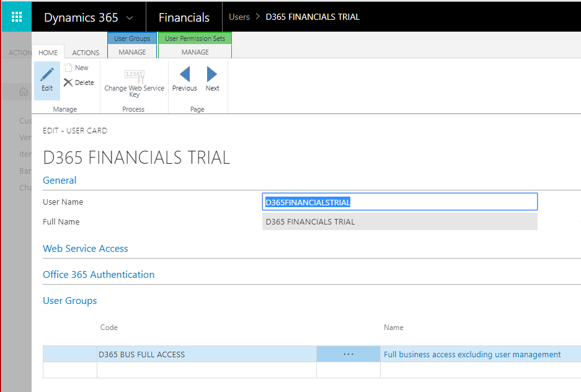Switch to the ACTIONS ribbon tab
This screenshot has height=392, width=581.
[x=86, y=53]
